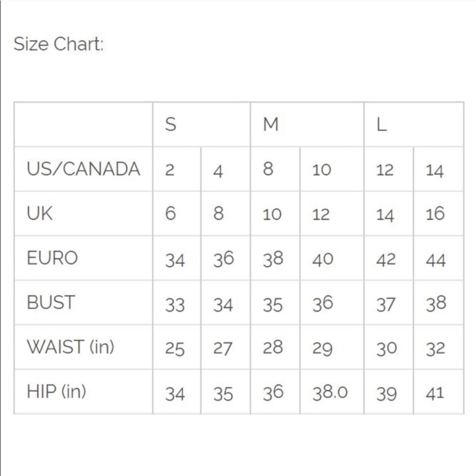476x476 pixels.
Task: Select US/CANADA size 2 cell
Action: 170,170
